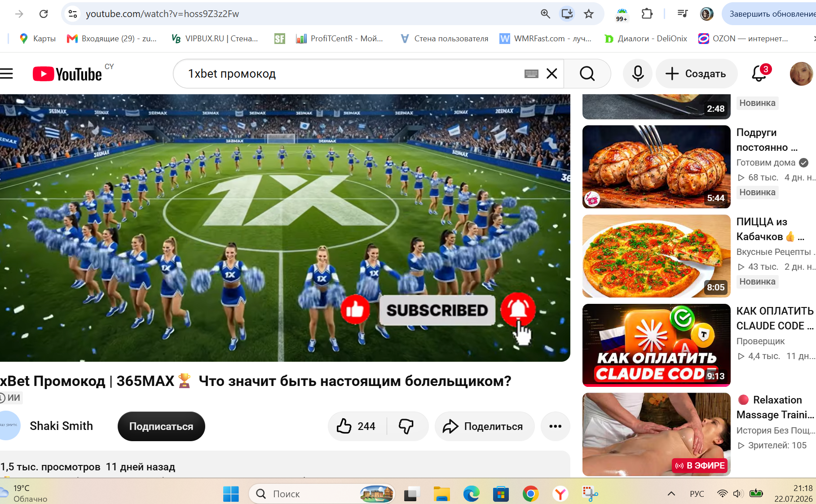Open the Task View icon on taskbar
This screenshot has height=504, width=816.
[x=412, y=494]
